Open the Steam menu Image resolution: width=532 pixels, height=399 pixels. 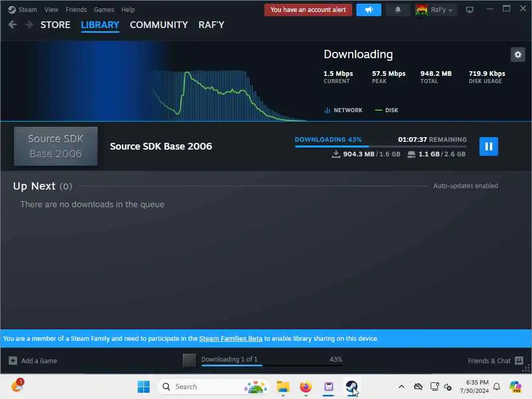28,9
